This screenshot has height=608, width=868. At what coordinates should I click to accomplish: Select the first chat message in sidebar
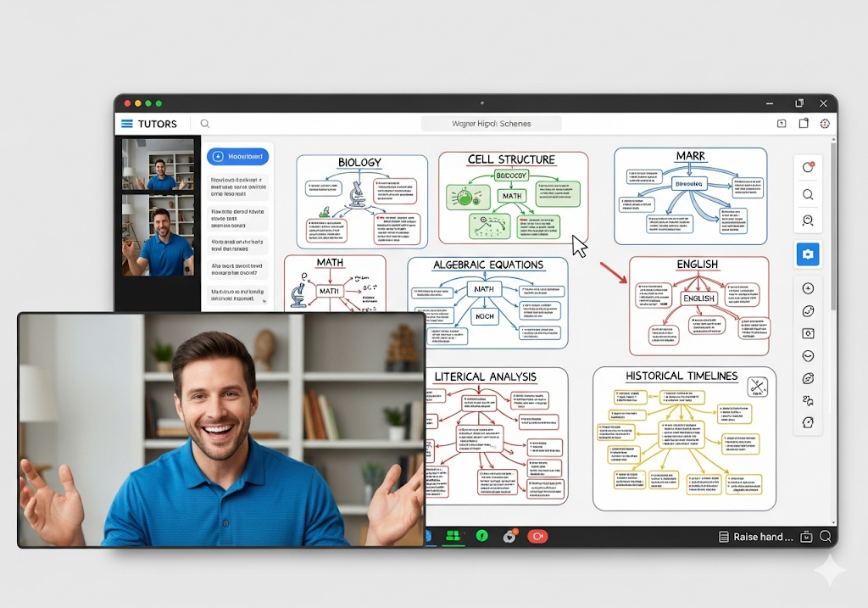pyautogui.click(x=238, y=186)
